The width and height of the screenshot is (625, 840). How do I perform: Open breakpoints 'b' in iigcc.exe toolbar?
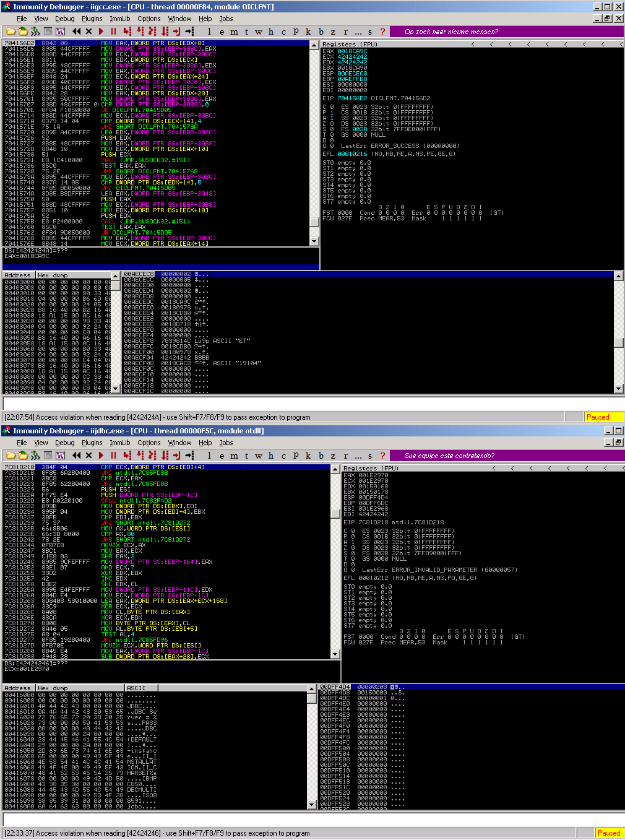pyautogui.click(x=321, y=32)
